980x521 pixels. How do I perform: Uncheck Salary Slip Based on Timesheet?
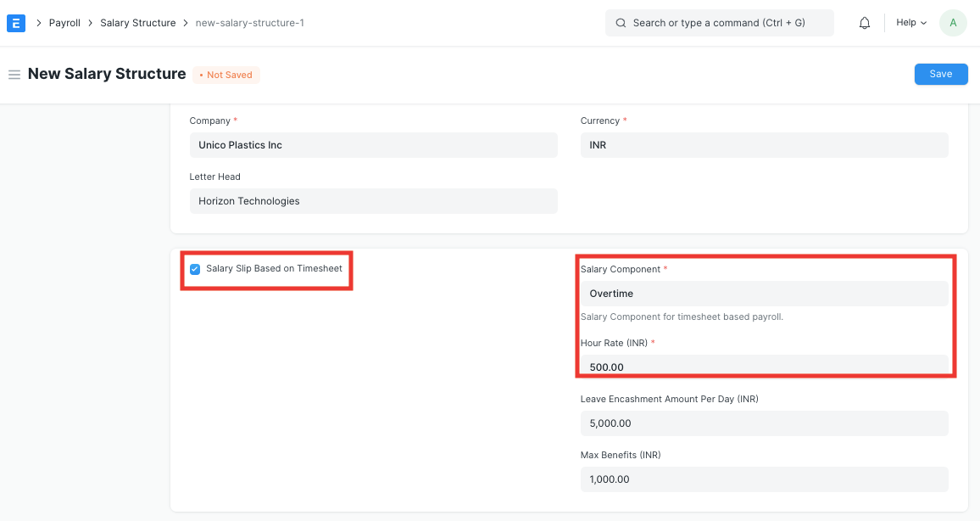coord(195,269)
